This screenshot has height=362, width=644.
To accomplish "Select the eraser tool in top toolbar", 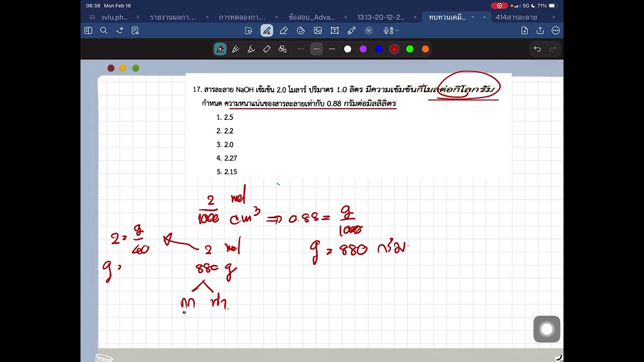I will pos(284,31).
